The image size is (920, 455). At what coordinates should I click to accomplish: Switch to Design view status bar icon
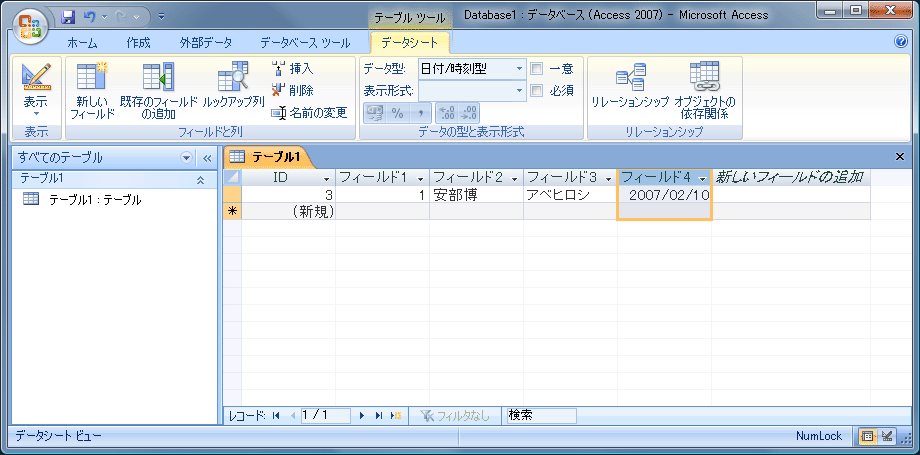tap(887, 436)
